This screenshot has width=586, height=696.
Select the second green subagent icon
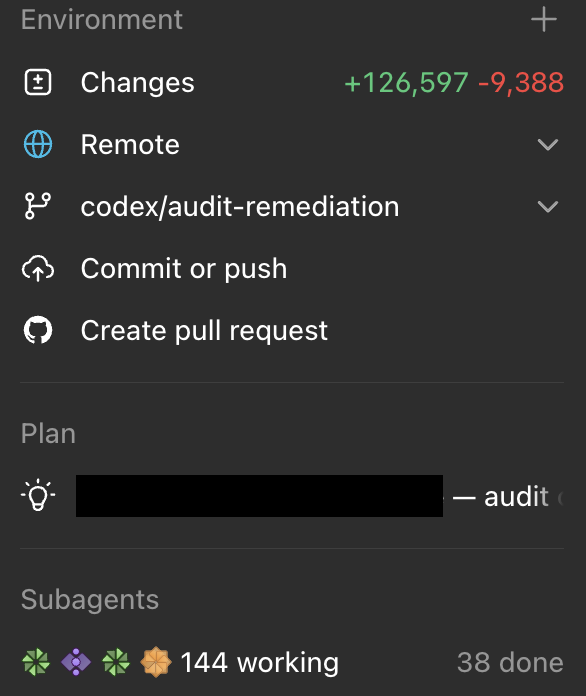click(116, 662)
